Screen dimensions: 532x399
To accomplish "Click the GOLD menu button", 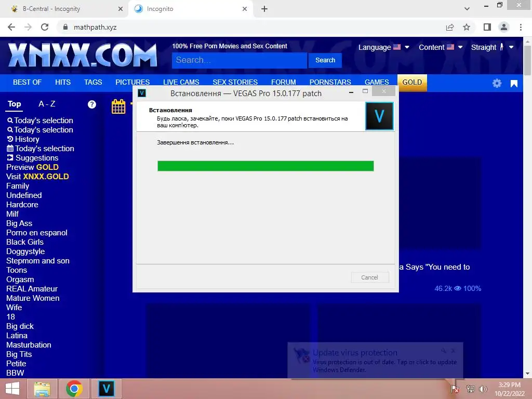I will point(412,83).
